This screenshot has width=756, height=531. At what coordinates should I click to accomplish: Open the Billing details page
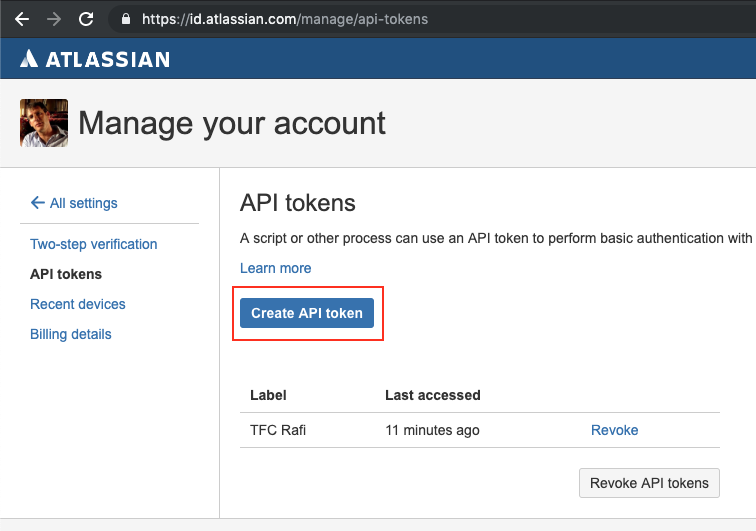click(x=71, y=334)
